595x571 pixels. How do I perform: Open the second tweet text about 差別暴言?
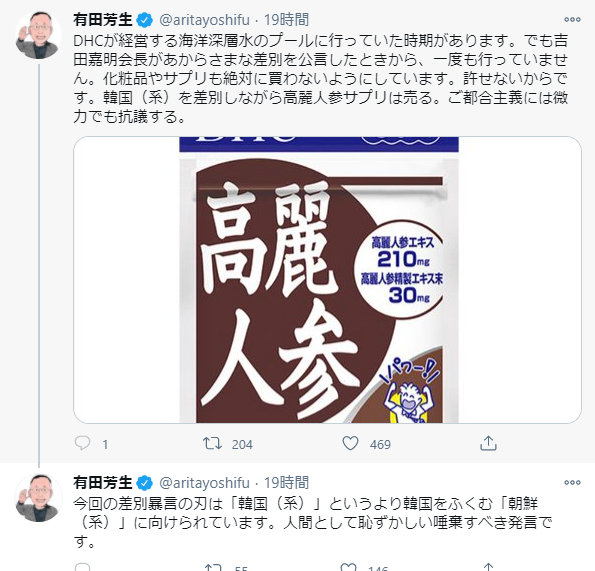point(313,523)
